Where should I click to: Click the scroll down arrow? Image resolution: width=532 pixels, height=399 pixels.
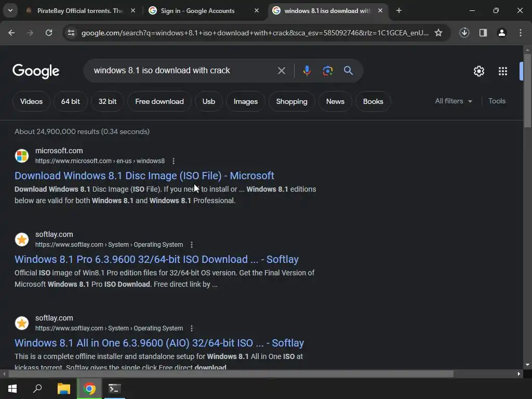(x=527, y=365)
